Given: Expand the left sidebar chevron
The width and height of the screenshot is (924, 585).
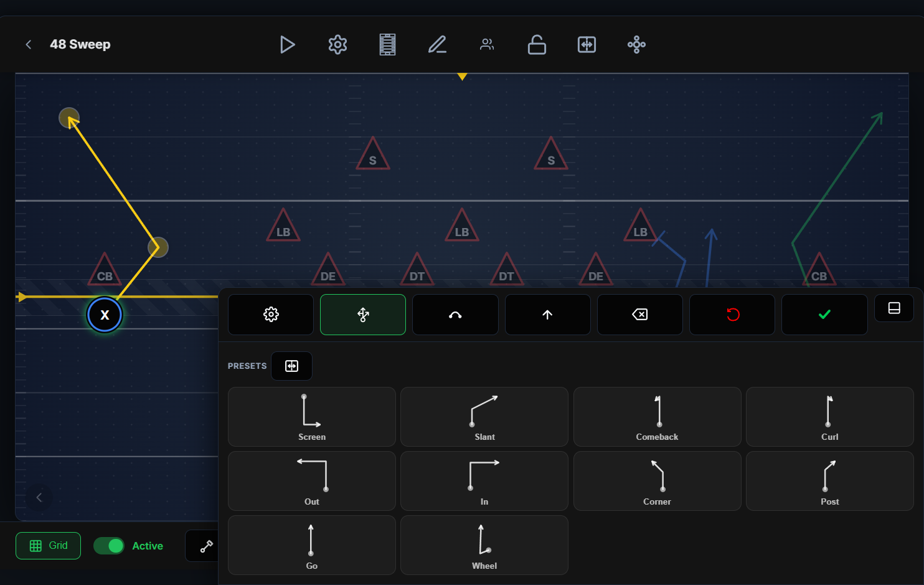Looking at the screenshot, I should click(x=39, y=497).
